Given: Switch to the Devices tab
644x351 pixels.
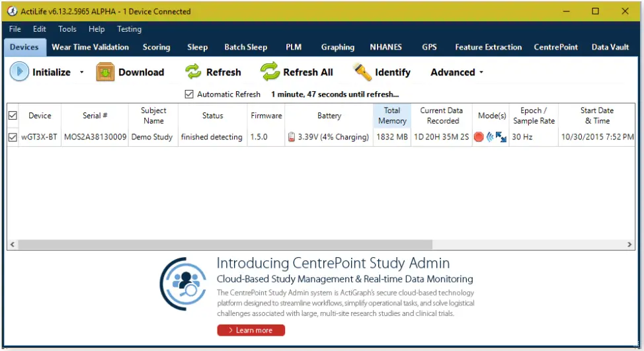Looking at the screenshot, I should 24,47.
